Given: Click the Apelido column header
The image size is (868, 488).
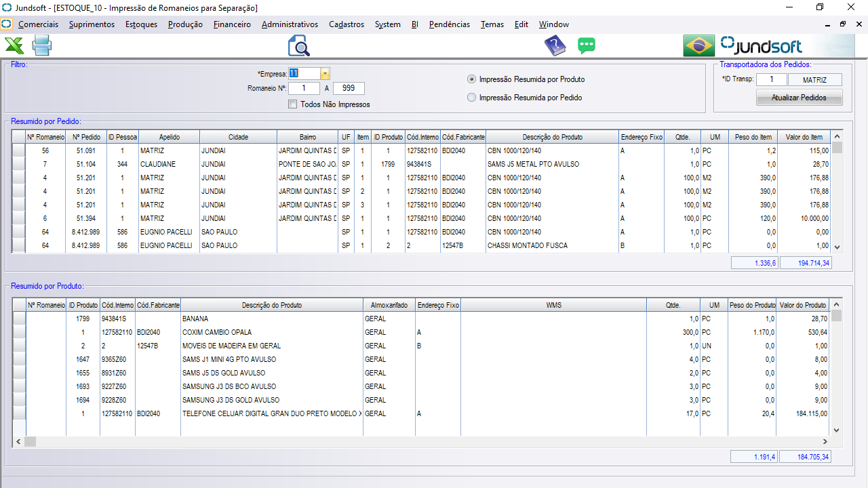Looking at the screenshot, I should click(169, 137).
